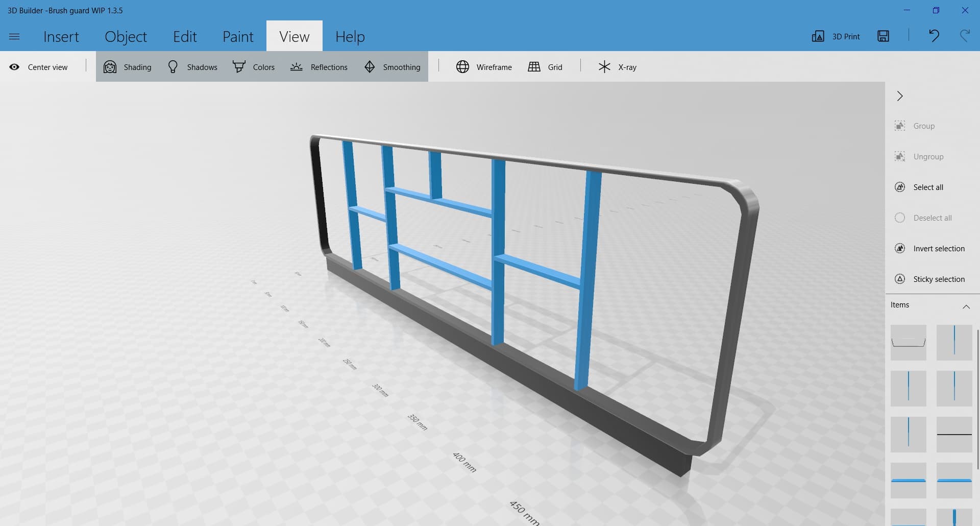Toggle Wireframe display mode
Screen dimensions: 980x526
483,67
